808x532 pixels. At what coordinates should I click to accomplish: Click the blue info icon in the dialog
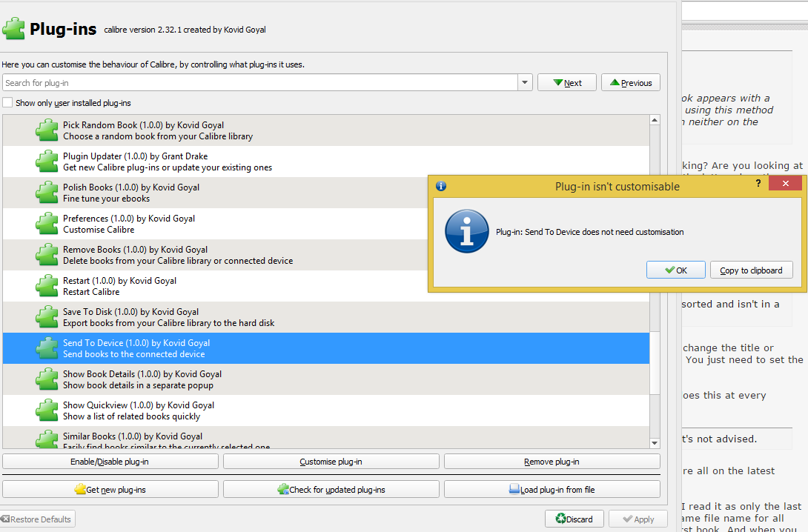[467, 231]
